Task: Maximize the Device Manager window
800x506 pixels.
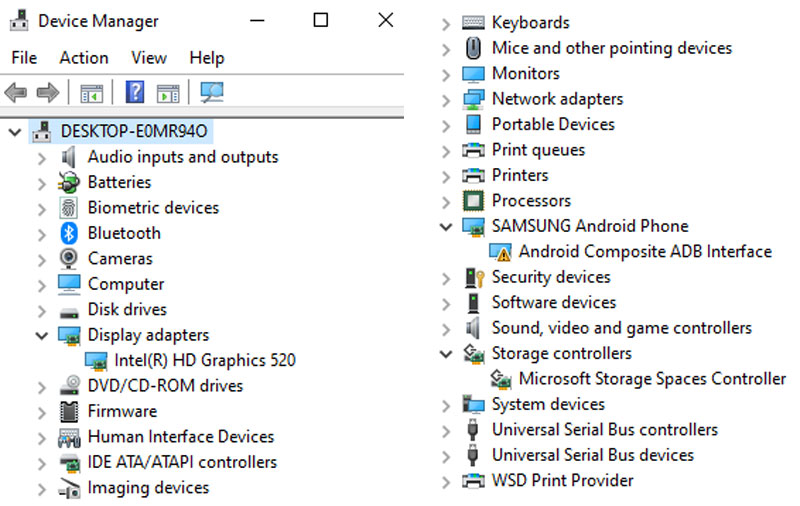Action: click(x=320, y=20)
